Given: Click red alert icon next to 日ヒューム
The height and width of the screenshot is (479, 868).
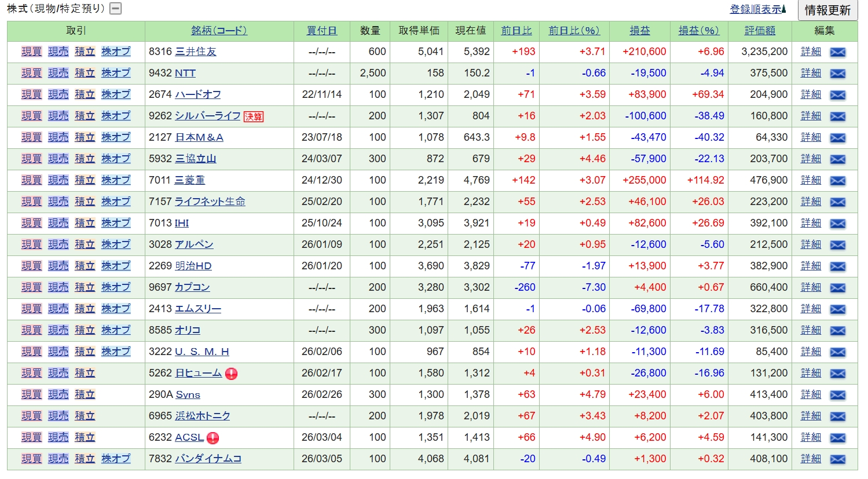Looking at the screenshot, I should click(231, 374).
